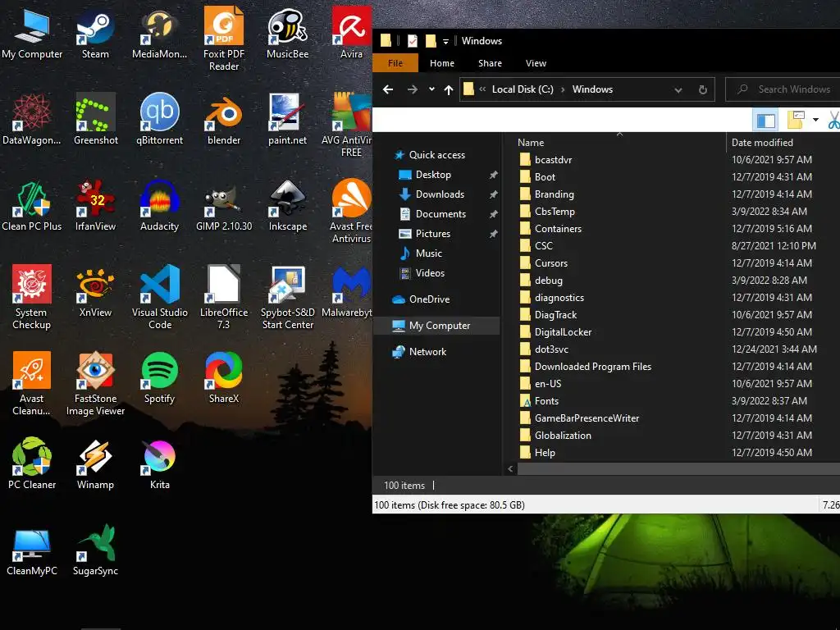Switch to the Home ribbon tab
The height and width of the screenshot is (630, 840).
tap(442, 63)
